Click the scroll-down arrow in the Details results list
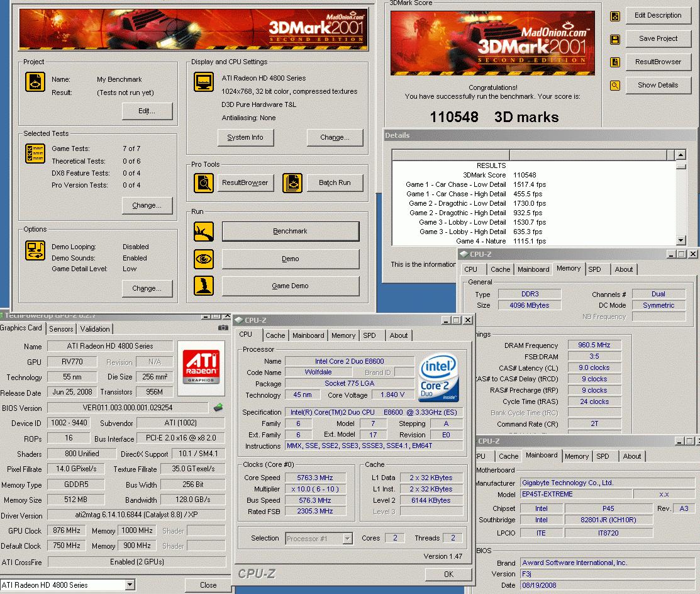700x594 pixels. click(x=681, y=240)
